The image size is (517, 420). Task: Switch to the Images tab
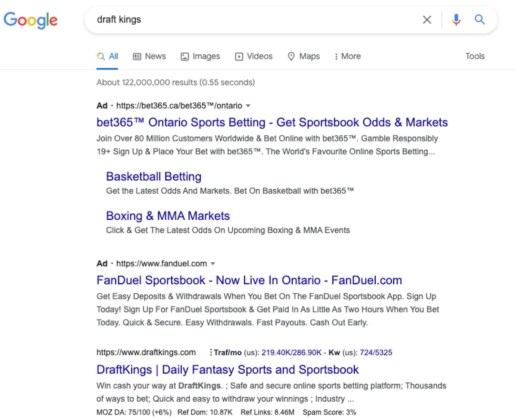click(200, 56)
